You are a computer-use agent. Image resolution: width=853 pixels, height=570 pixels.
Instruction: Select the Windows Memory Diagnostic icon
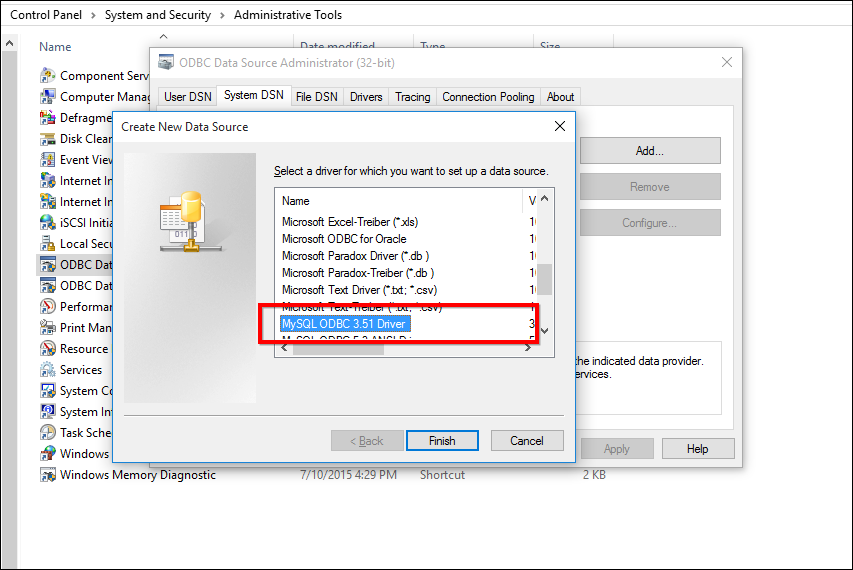click(48, 475)
